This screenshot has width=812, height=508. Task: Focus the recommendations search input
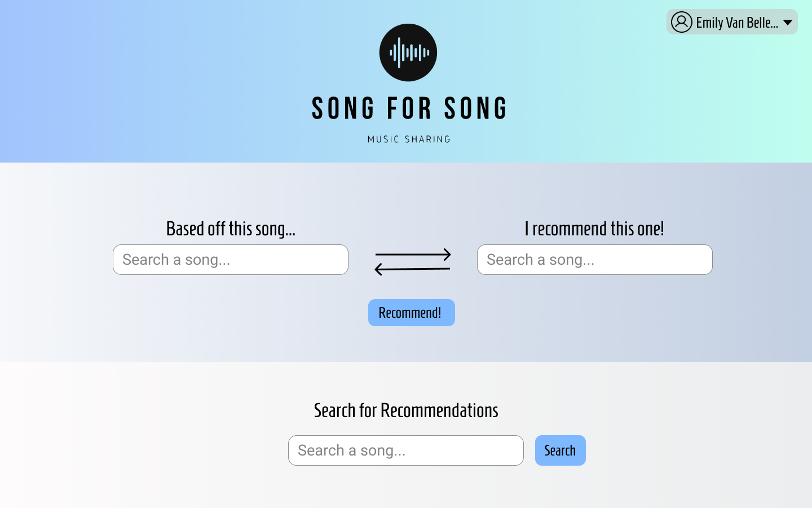406,450
